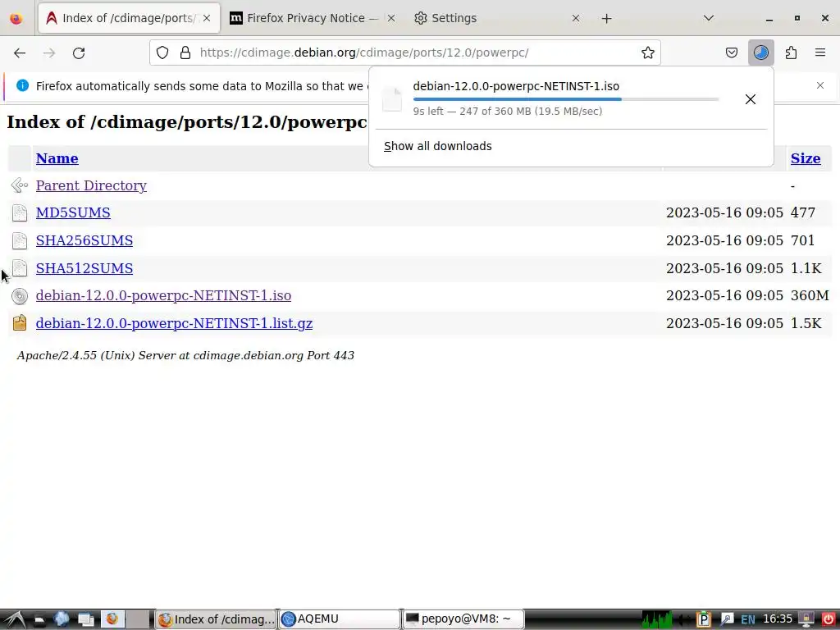Reload the current page
The height and width of the screenshot is (630, 840).
click(79, 52)
